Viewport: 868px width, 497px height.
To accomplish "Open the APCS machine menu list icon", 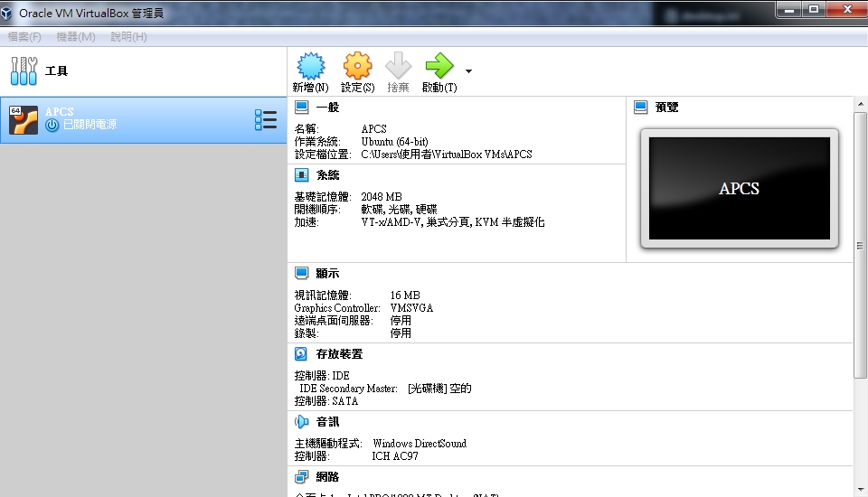I will tap(265, 120).
